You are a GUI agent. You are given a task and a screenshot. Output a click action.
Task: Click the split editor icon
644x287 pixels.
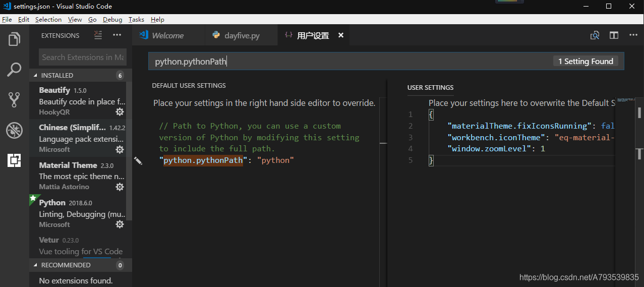(614, 35)
